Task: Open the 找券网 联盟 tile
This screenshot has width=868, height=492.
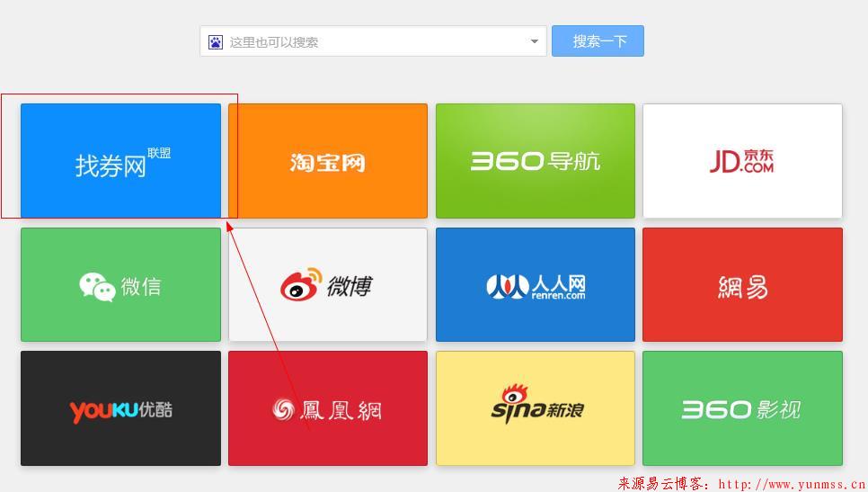Action: click(120, 161)
